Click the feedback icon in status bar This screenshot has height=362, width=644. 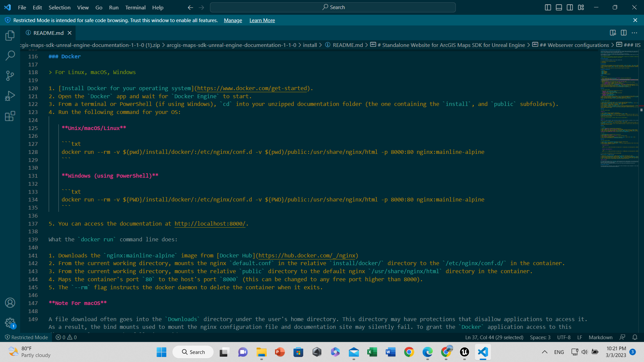coord(623,337)
